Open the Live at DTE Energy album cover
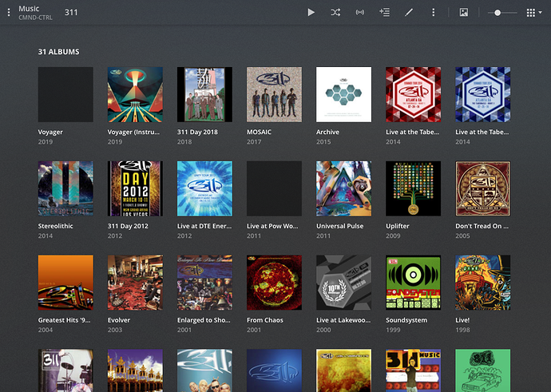 205,188
